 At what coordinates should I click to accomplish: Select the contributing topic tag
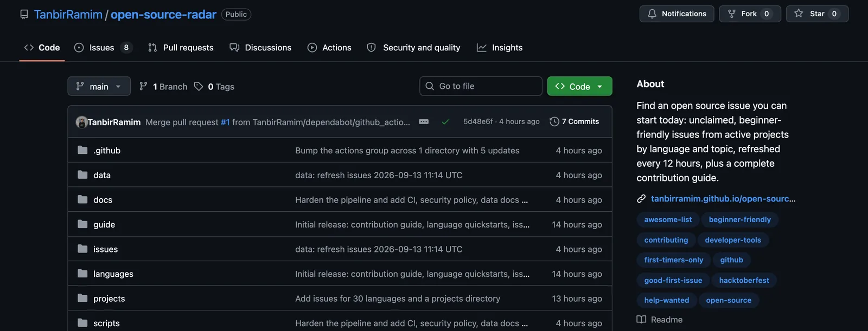point(666,240)
